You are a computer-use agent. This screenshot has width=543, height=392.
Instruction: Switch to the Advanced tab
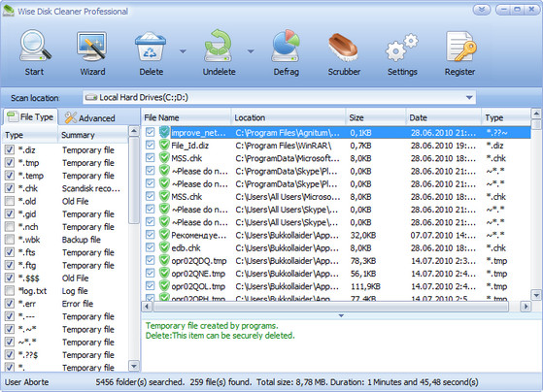pyautogui.click(x=90, y=118)
